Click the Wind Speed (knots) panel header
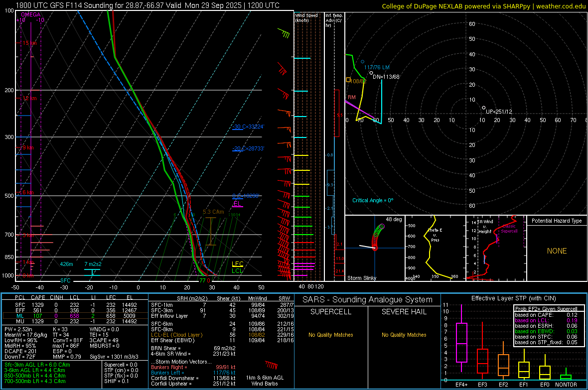Screen dimensions: 588x390 (x=306, y=17)
